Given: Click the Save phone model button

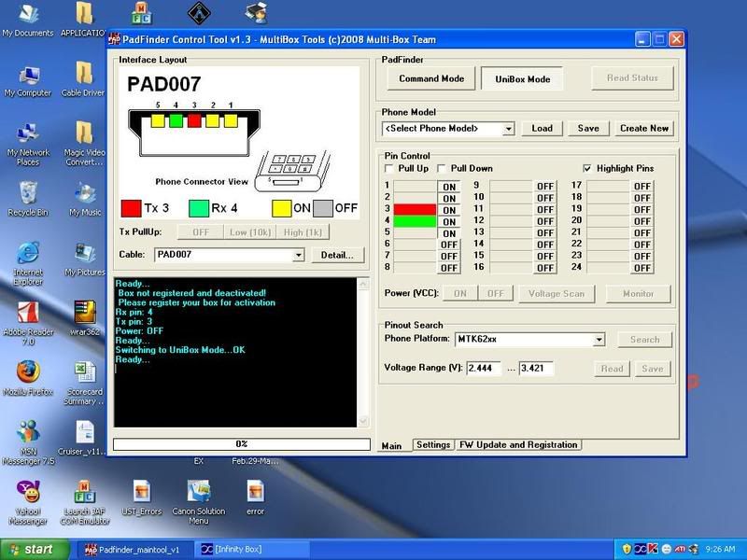Looking at the screenshot, I should (588, 129).
